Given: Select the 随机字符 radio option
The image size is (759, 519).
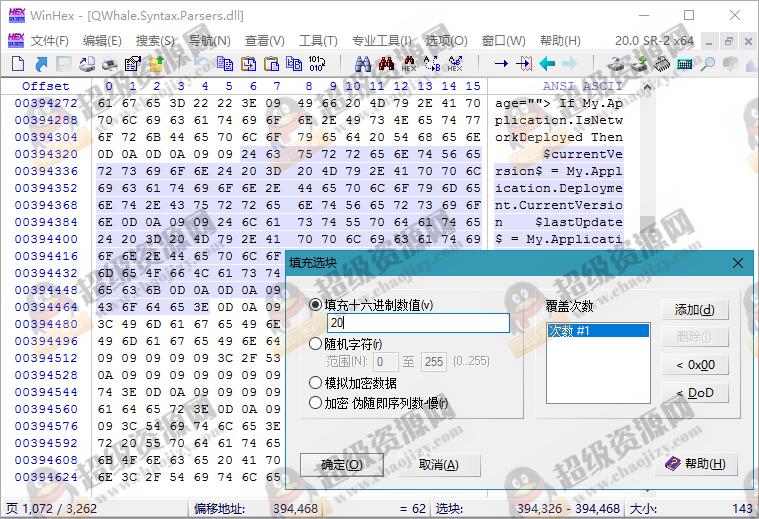Looking at the screenshot, I should pos(316,344).
